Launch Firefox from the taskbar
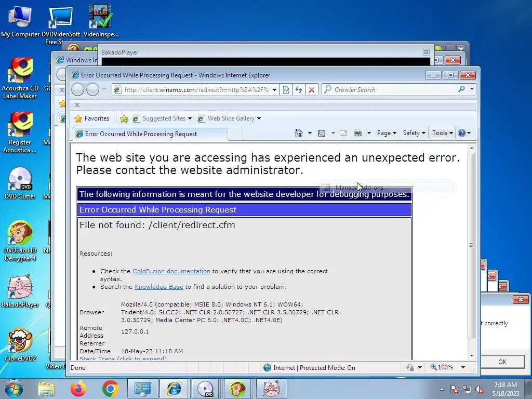Viewport: 532px width, 399px height. tap(78, 389)
